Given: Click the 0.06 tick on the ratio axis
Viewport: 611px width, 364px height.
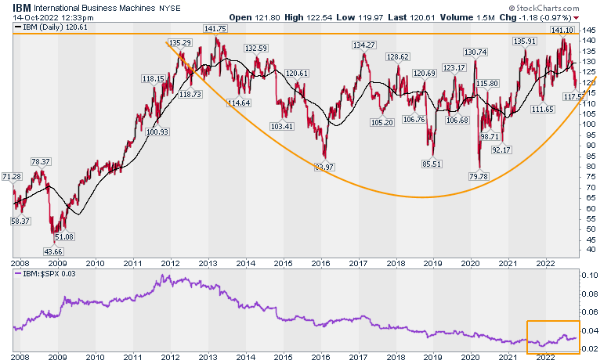Looking at the screenshot, I should coord(590,312).
